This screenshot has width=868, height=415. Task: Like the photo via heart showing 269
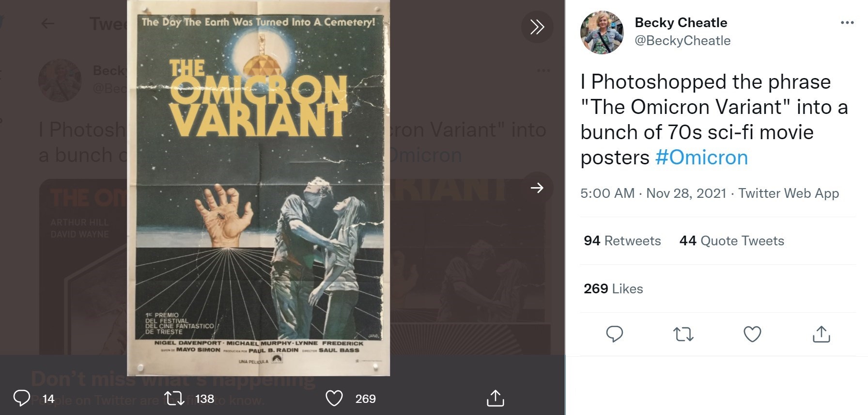(x=334, y=399)
